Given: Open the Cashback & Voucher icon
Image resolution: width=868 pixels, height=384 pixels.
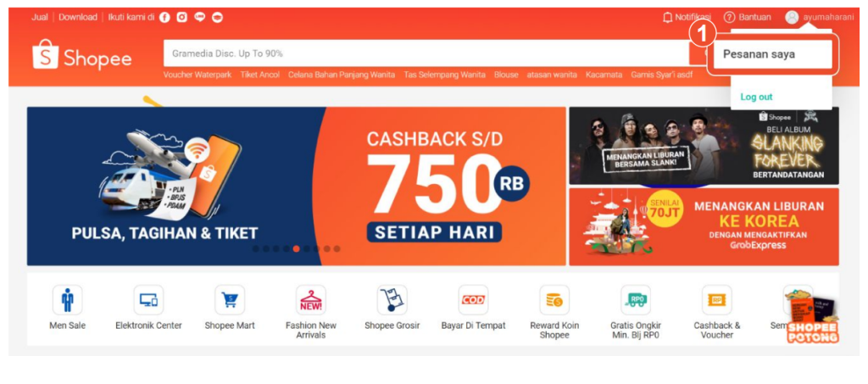Looking at the screenshot, I should click(717, 300).
